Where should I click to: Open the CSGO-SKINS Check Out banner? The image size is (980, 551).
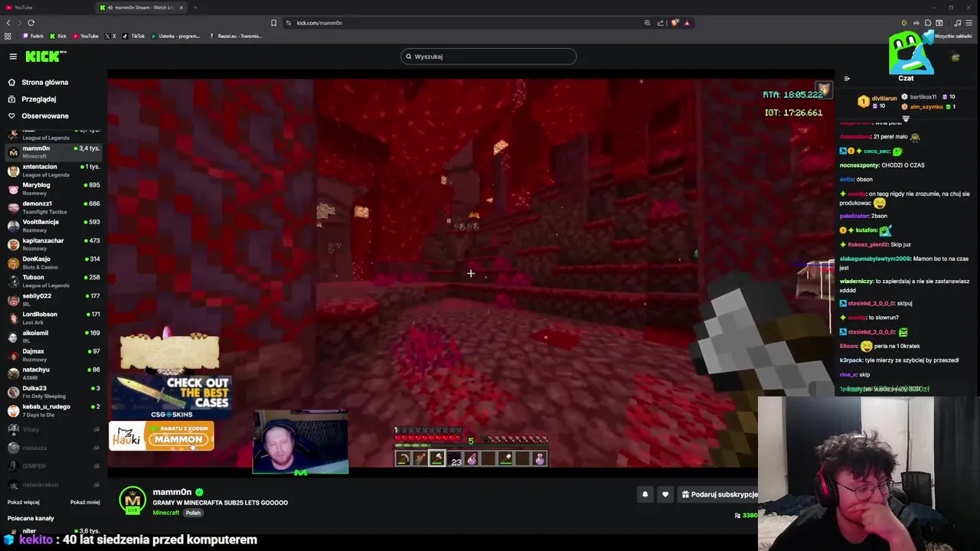(171, 396)
